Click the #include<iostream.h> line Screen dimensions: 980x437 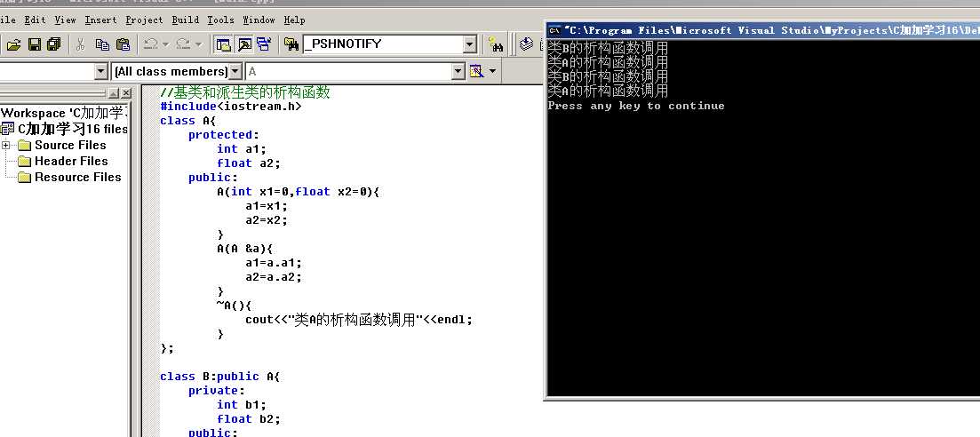(231, 107)
